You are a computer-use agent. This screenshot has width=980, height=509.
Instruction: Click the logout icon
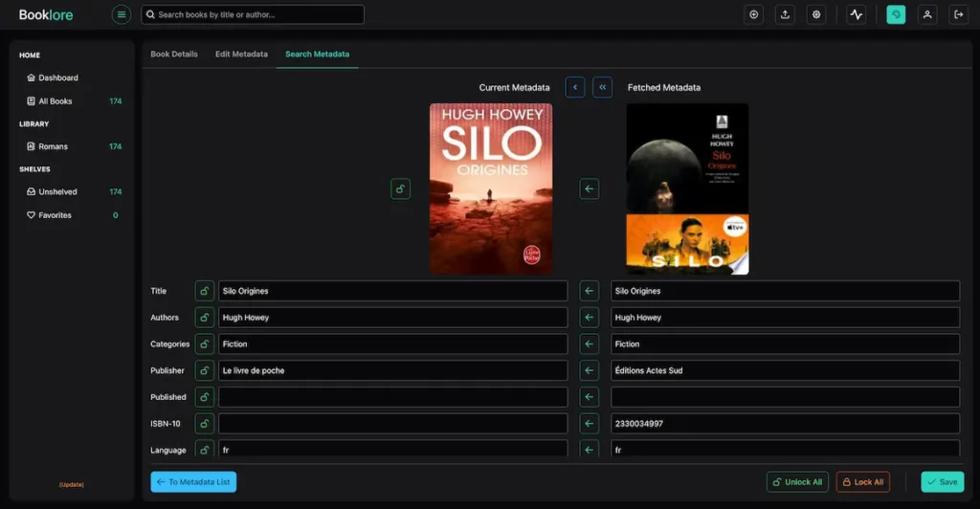(959, 14)
